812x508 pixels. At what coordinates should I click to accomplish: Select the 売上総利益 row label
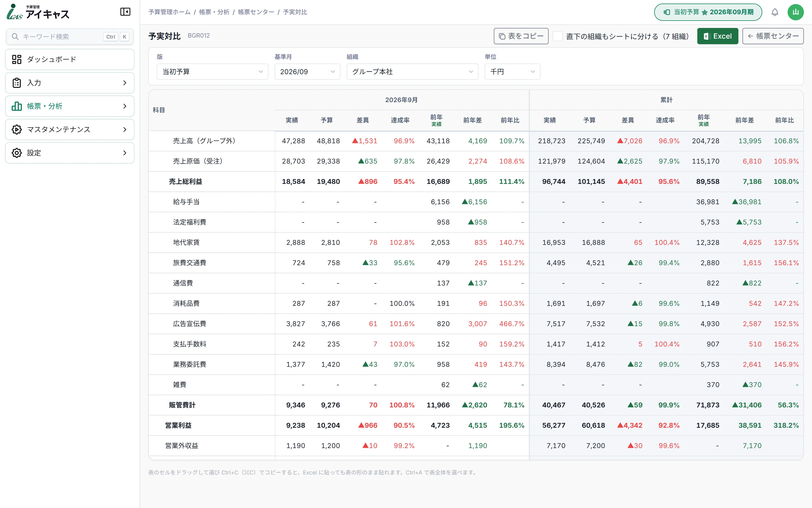click(x=185, y=182)
